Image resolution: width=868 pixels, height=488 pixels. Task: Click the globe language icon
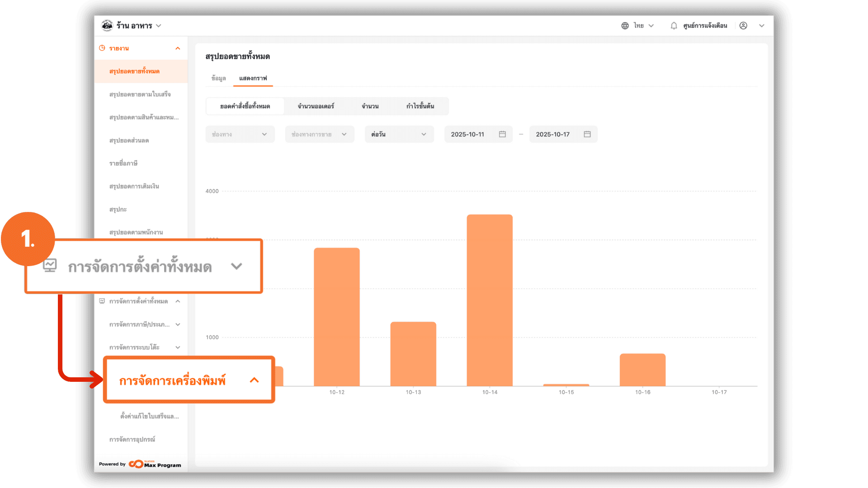point(625,26)
